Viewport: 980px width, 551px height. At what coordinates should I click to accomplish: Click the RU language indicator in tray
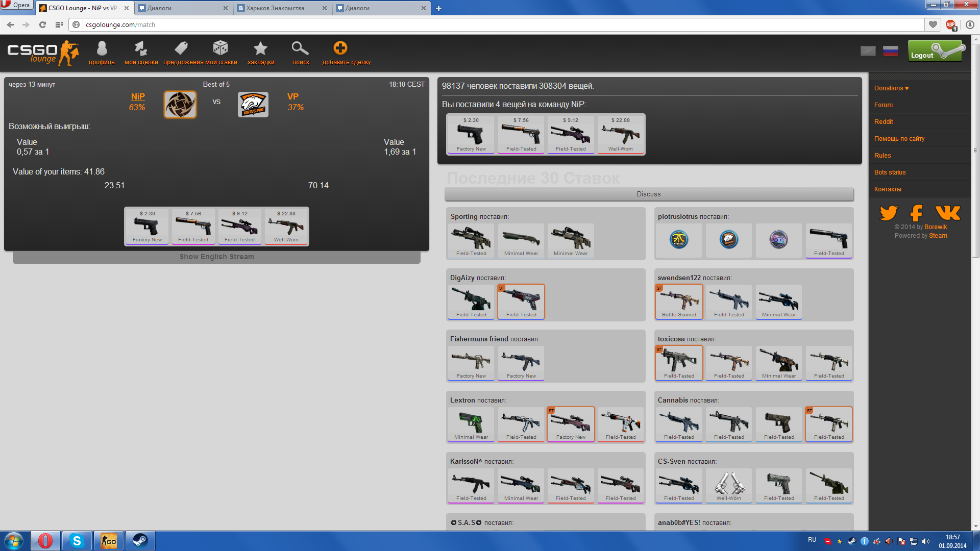click(x=812, y=540)
